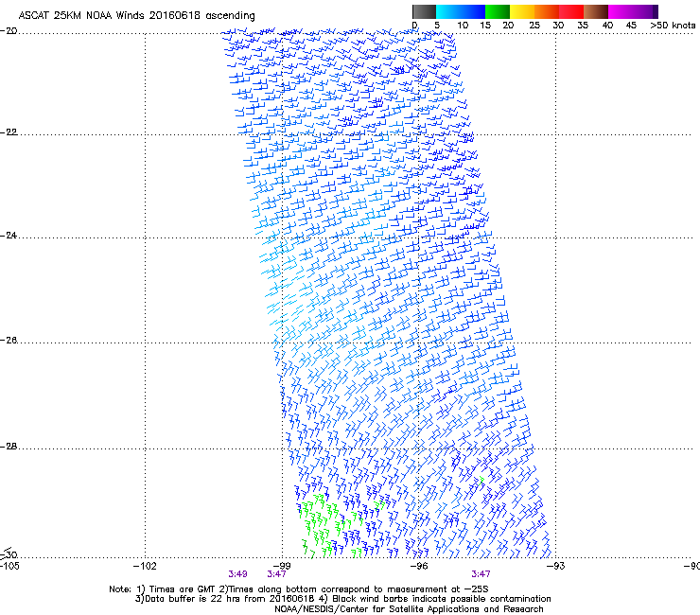The width and height of the screenshot is (700, 615).
Task: Click the '-99' longitude axis label
Action: [282, 567]
